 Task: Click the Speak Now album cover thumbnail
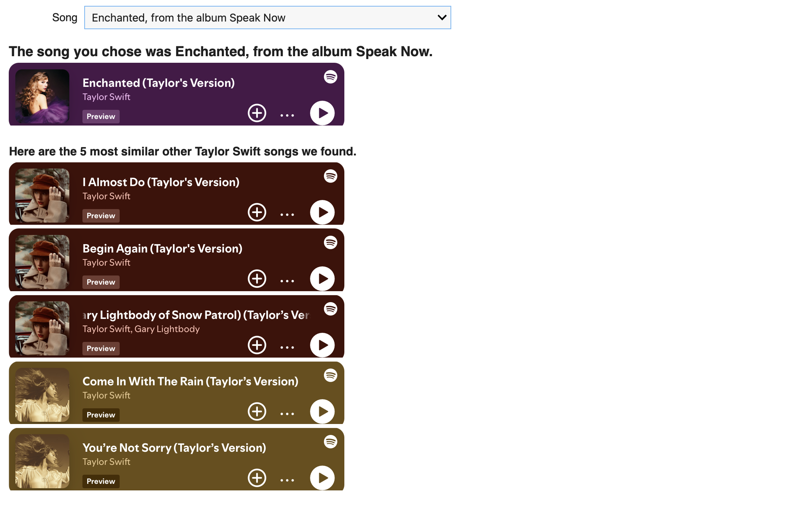click(x=42, y=96)
